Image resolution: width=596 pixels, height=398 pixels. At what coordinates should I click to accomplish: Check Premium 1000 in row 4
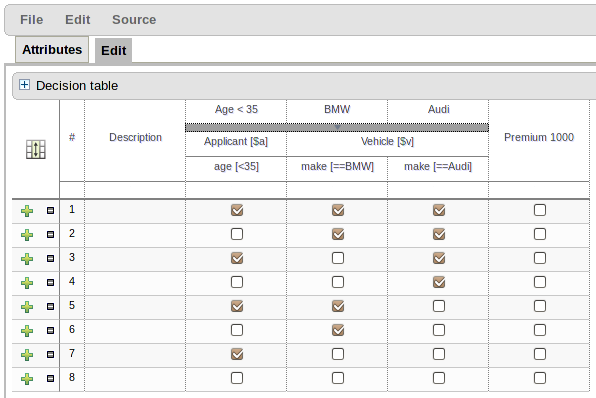click(540, 282)
